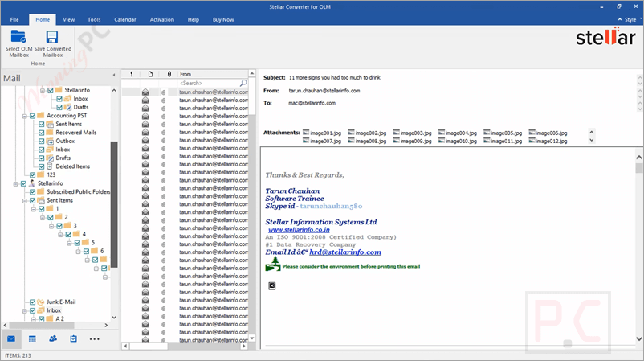Click broken image placeholder in email body
This screenshot has width=644, height=361.
click(272, 285)
